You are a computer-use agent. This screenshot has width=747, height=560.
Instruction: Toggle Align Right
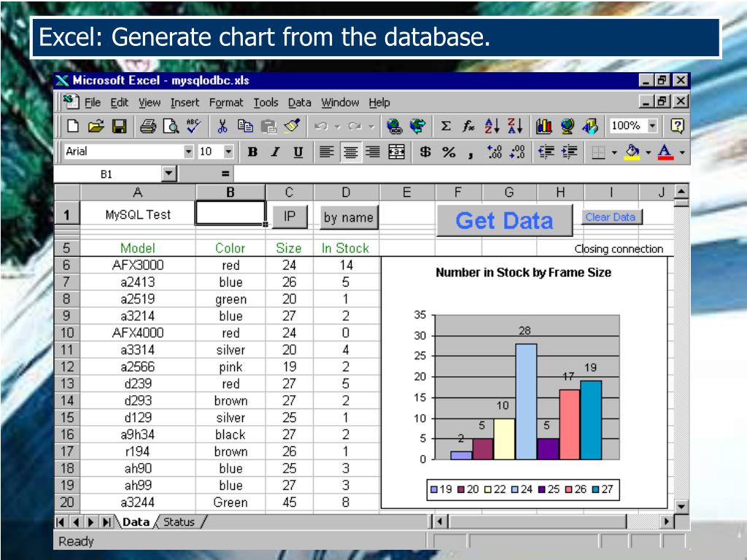click(x=373, y=152)
